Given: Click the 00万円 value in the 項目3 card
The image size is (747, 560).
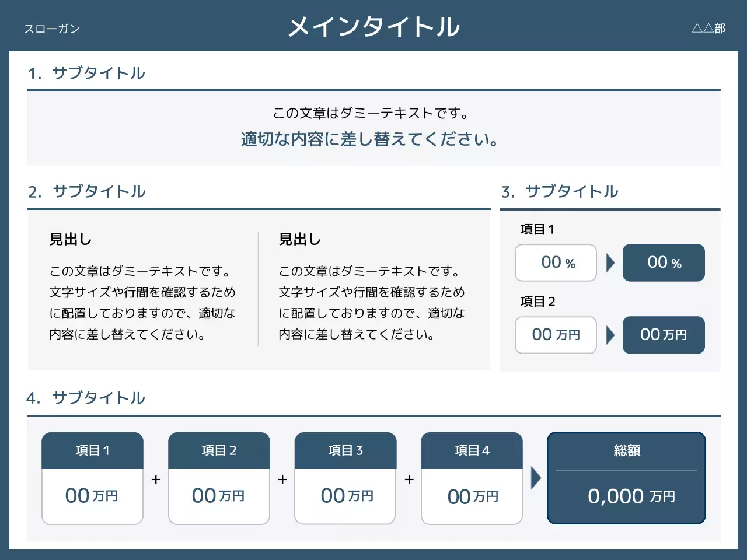Looking at the screenshot, I should (x=345, y=496).
